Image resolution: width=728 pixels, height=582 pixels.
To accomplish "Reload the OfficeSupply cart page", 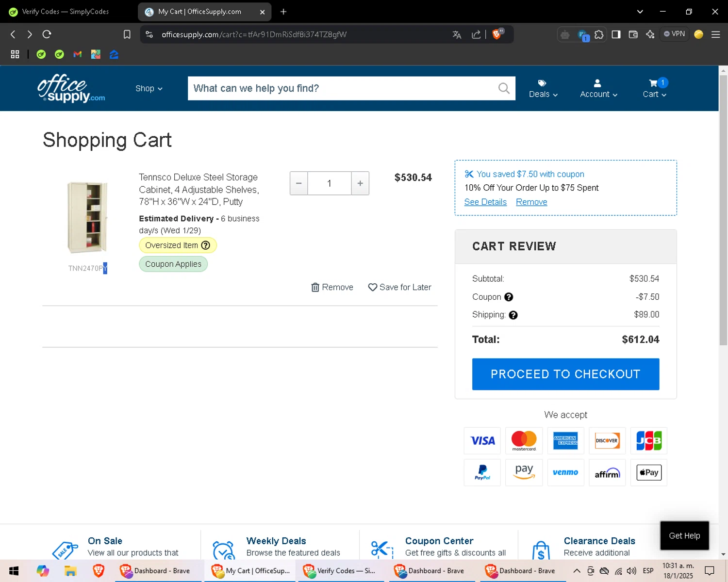I will [47, 34].
